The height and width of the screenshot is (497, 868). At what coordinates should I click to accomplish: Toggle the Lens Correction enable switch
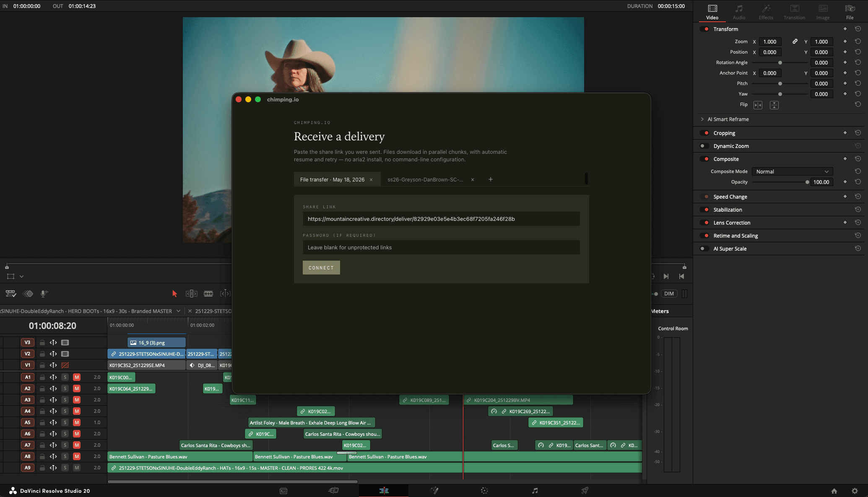point(705,223)
